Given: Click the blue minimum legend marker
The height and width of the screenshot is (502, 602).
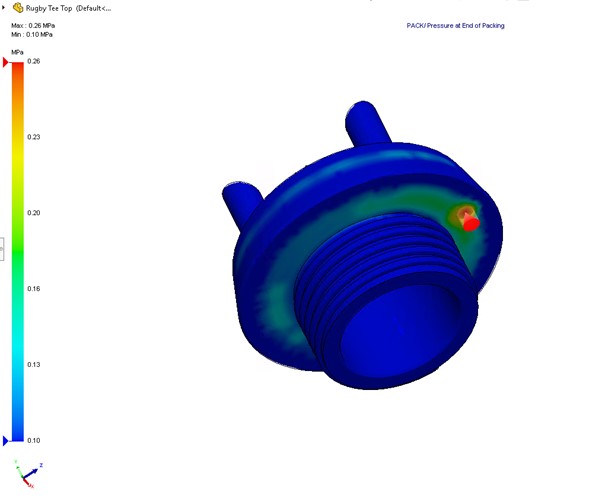Looking at the screenshot, I should click(x=6, y=440).
